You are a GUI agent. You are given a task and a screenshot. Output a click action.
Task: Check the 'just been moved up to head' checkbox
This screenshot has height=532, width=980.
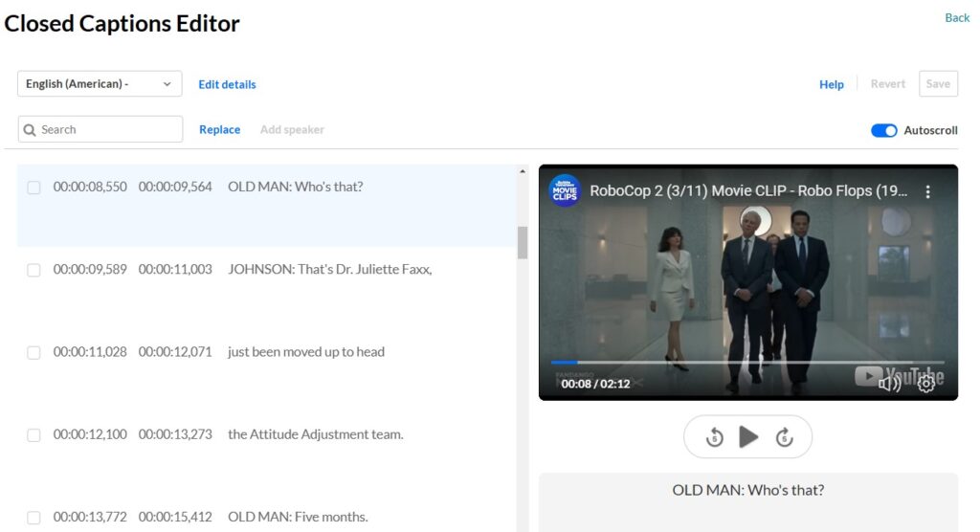(x=33, y=352)
